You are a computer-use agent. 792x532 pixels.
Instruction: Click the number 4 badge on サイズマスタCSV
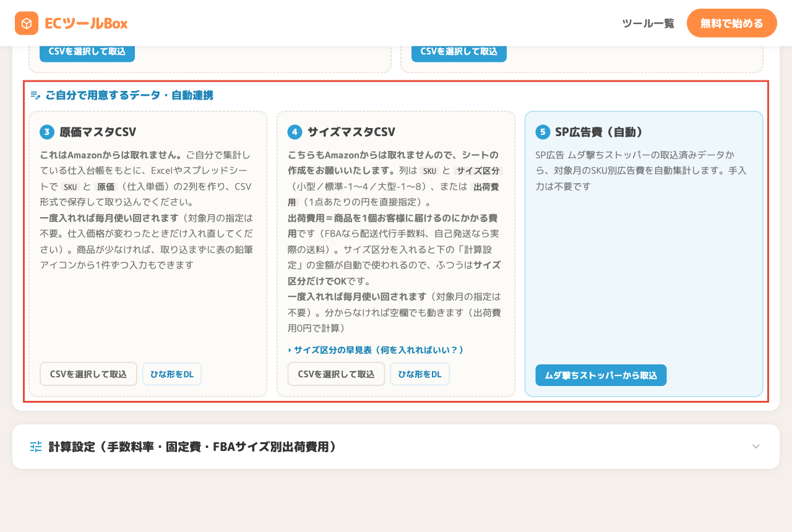(295, 132)
